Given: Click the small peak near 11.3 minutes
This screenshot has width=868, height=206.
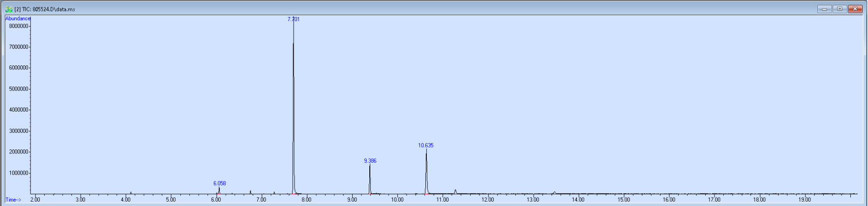Looking at the screenshot, I should tap(455, 191).
